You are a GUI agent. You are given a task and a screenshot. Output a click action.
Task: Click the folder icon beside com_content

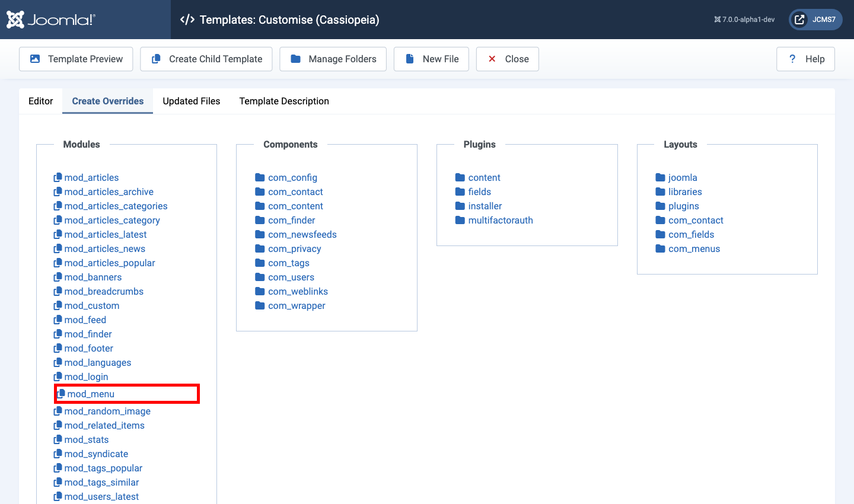click(x=260, y=206)
